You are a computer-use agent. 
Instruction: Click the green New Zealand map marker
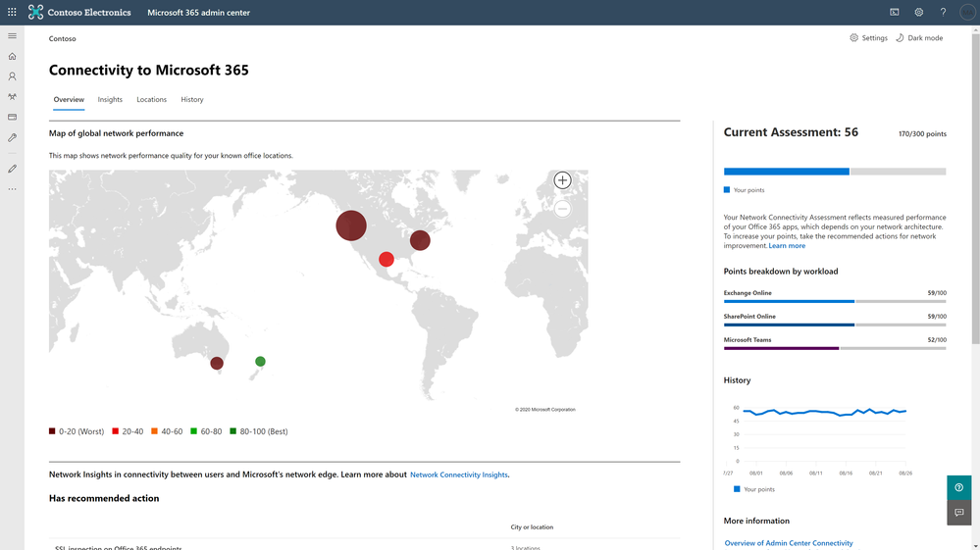pos(260,362)
